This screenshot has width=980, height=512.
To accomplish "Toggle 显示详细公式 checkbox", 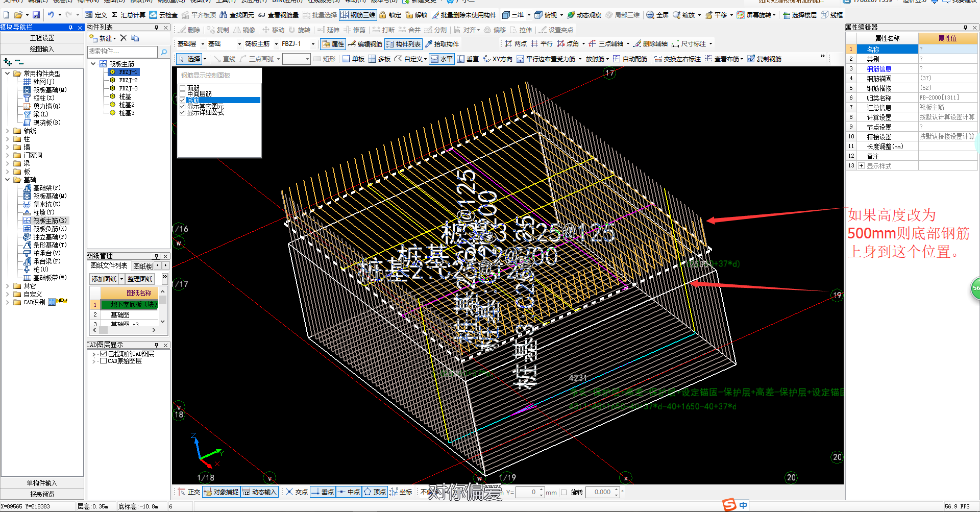I will 182,112.
